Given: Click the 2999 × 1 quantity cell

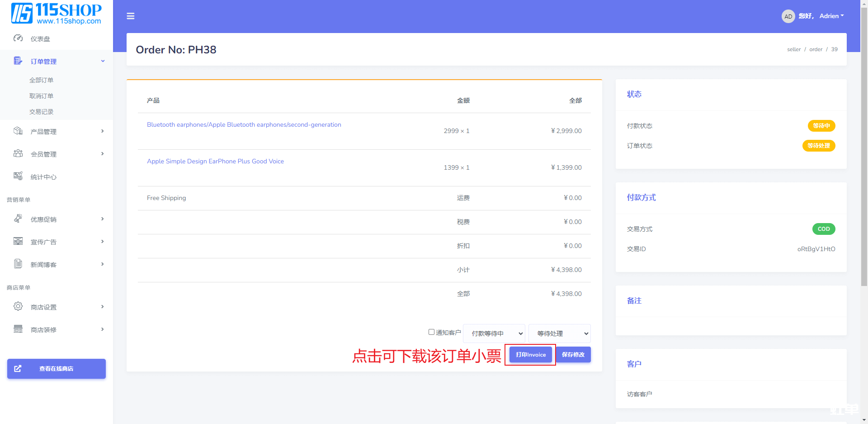Looking at the screenshot, I should 457,131.
